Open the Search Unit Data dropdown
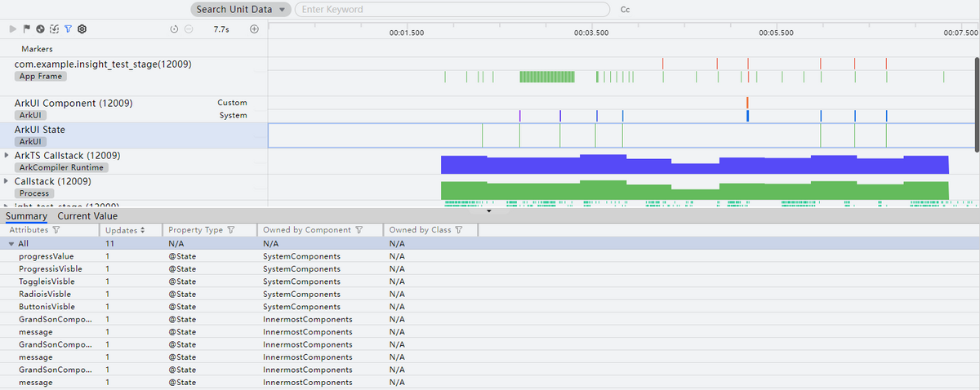 pos(241,10)
